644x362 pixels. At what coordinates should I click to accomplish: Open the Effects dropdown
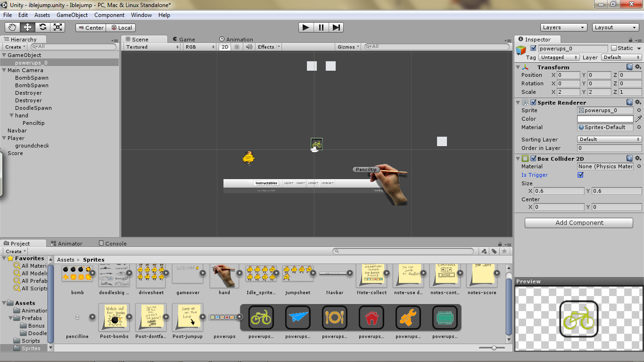(269, 47)
